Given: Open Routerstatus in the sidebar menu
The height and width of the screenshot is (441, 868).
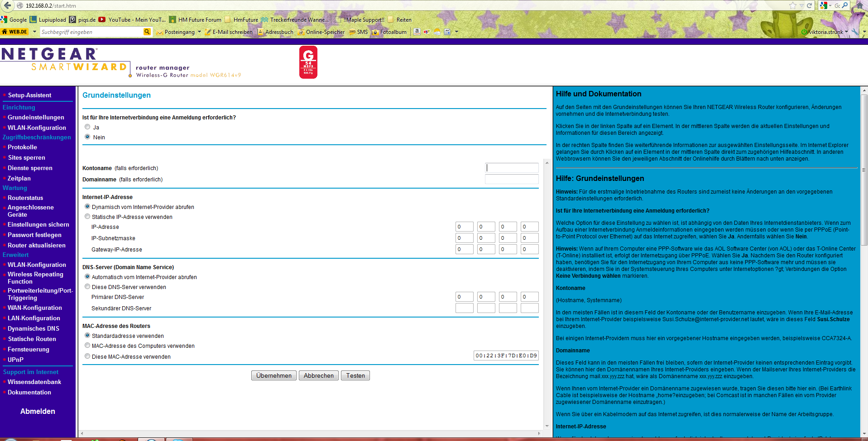Looking at the screenshot, I should point(25,198).
